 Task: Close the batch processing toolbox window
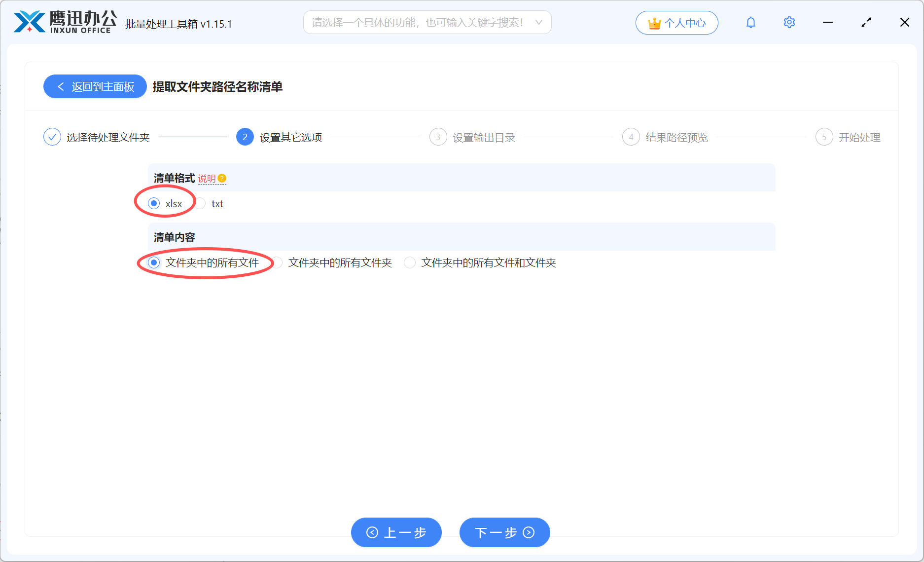click(904, 23)
